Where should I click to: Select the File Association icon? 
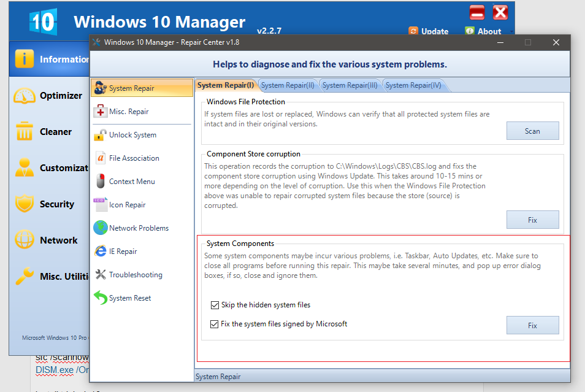coord(101,158)
